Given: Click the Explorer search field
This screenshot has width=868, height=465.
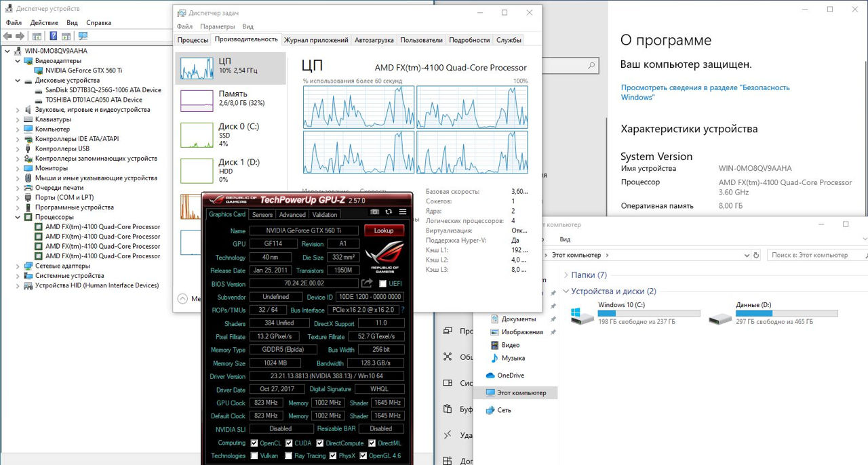Looking at the screenshot, I should pos(814,255).
